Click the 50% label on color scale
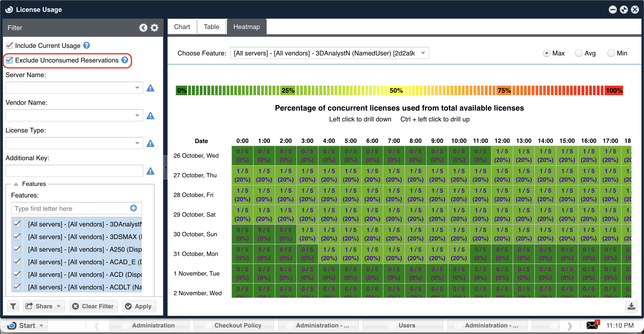The height and width of the screenshot is (334, 644). (x=396, y=90)
